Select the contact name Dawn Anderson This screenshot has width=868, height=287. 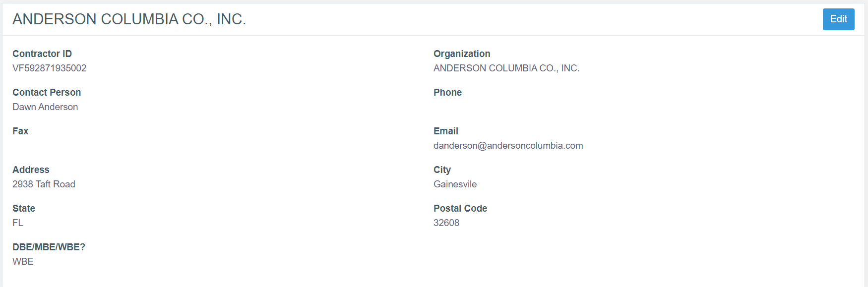pyautogui.click(x=45, y=107)
